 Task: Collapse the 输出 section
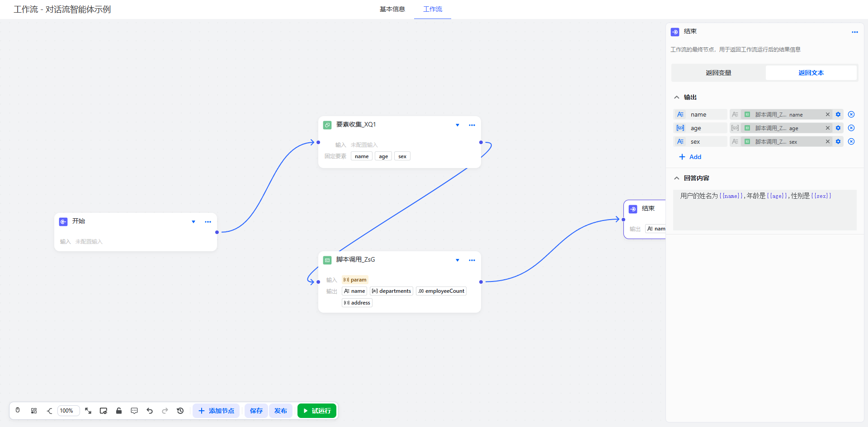677,98
